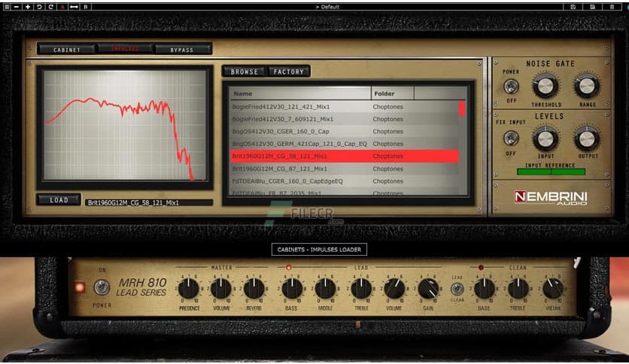The height and width of the screenshot is (364, 629).
Task: Select BogOS412V30_GERM_421Cap_121_0_Cap_EQ impulse
Action: coord(344,144)
